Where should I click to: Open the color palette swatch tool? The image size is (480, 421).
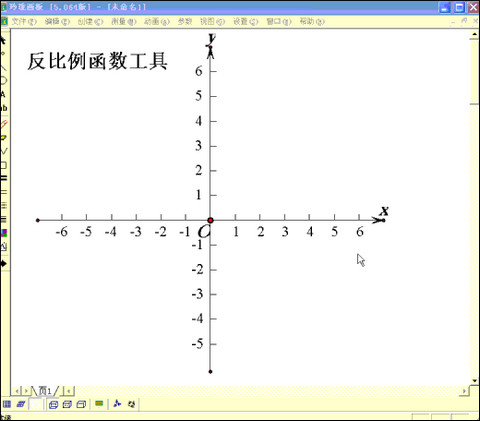click(4, 233)
